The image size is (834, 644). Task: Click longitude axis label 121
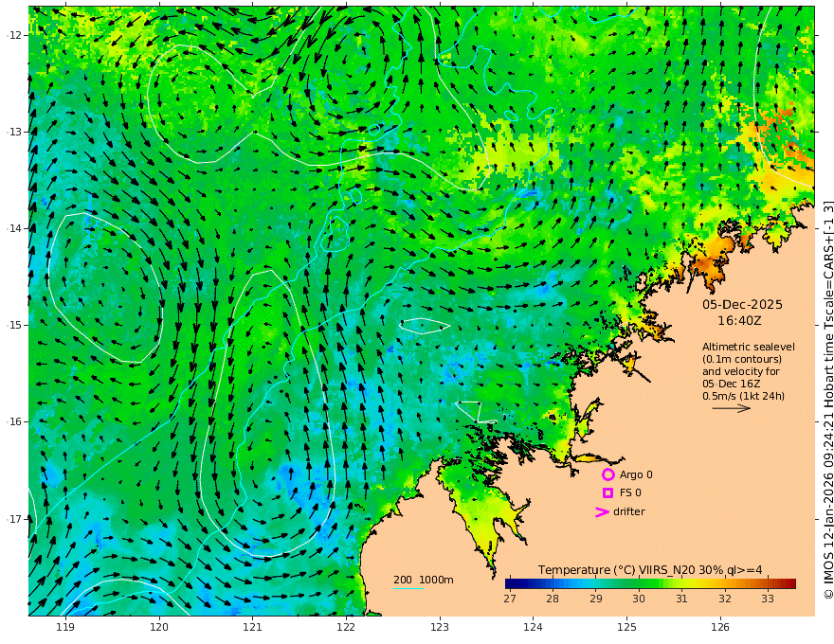point(253,627)
